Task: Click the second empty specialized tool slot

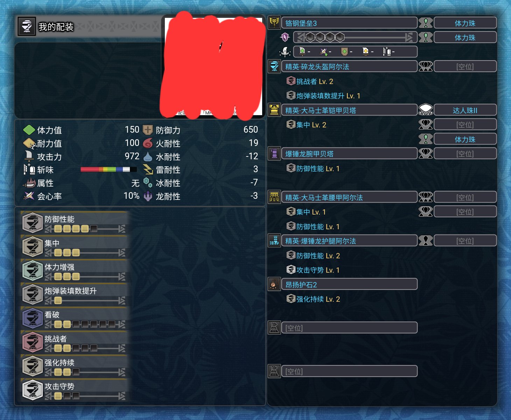Action: coord(349,371)
